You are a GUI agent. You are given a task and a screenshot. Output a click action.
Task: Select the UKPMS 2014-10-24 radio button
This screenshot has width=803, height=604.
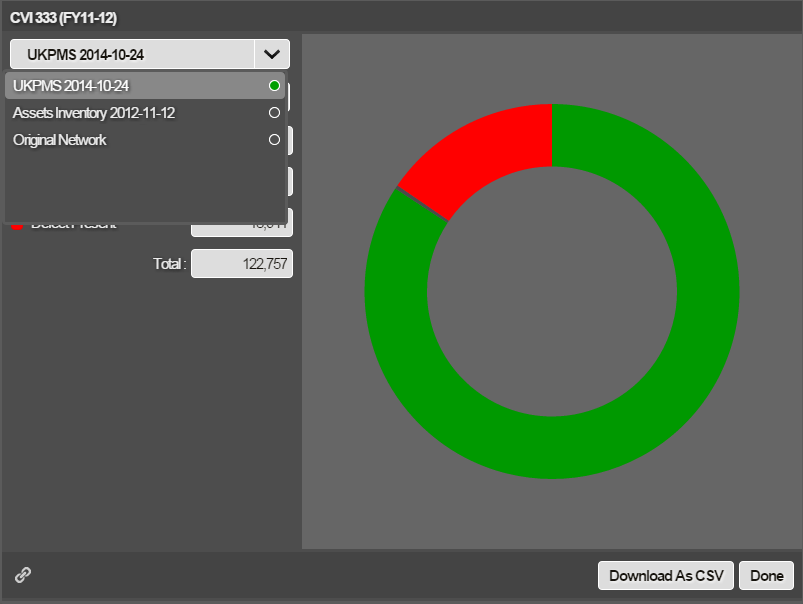click(x=274, y=86)
